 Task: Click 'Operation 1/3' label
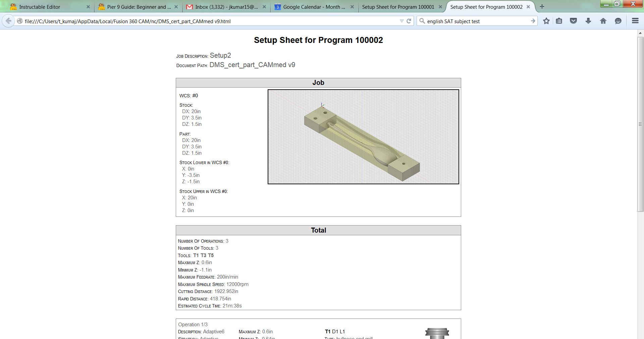click(x=193, y=325)
